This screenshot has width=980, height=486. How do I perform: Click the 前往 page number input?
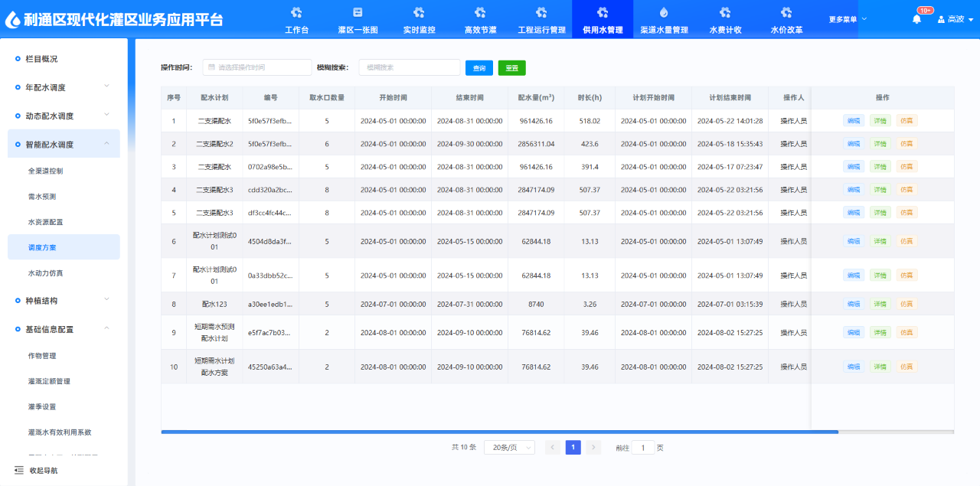(643, 448)
